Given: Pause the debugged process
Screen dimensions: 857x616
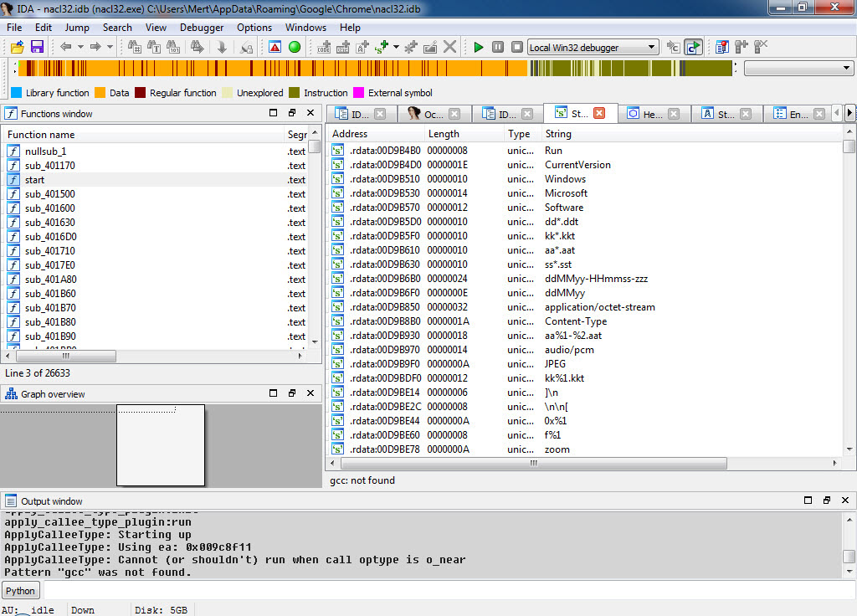Looking at the screenshot, I should click(x=498, y=47).
